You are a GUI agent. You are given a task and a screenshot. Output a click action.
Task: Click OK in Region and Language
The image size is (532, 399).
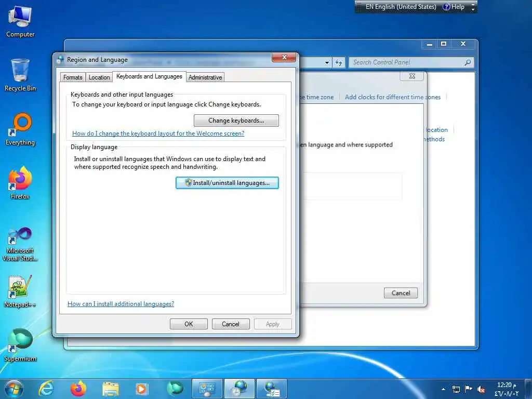coord(189,324)
